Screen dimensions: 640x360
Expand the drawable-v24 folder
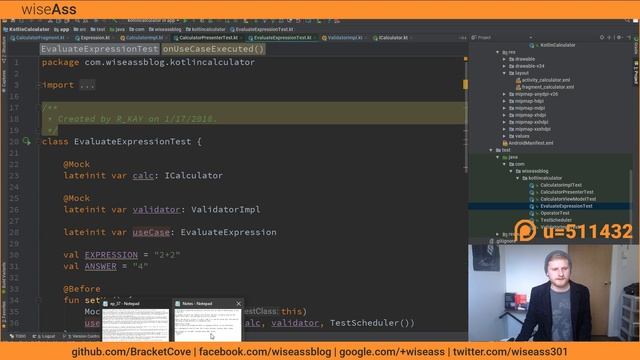(504, 66)
